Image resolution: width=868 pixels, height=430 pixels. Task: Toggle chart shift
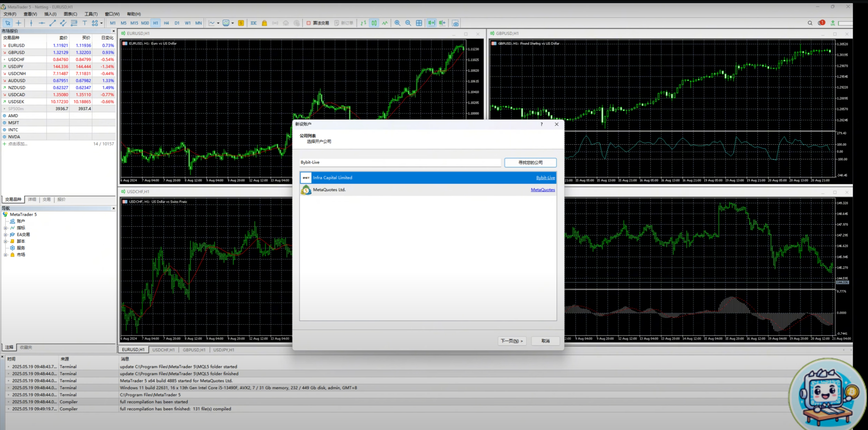point(442,23)
